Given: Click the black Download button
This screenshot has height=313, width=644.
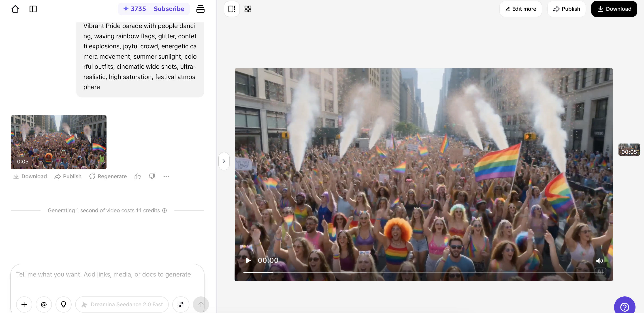Looking at the screenshot, I should [x=614, y=9].
